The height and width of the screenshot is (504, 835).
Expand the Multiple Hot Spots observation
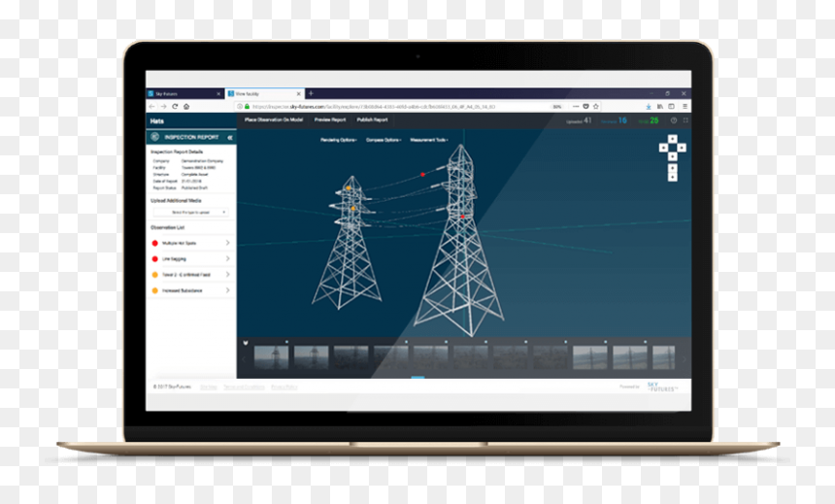pyautogui.click(x=191, y=243)
